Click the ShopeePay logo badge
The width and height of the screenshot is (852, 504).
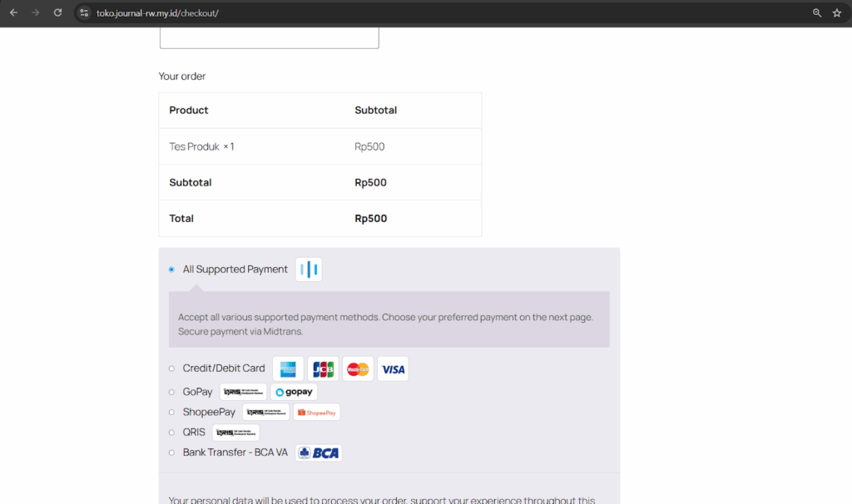point(315,411)
